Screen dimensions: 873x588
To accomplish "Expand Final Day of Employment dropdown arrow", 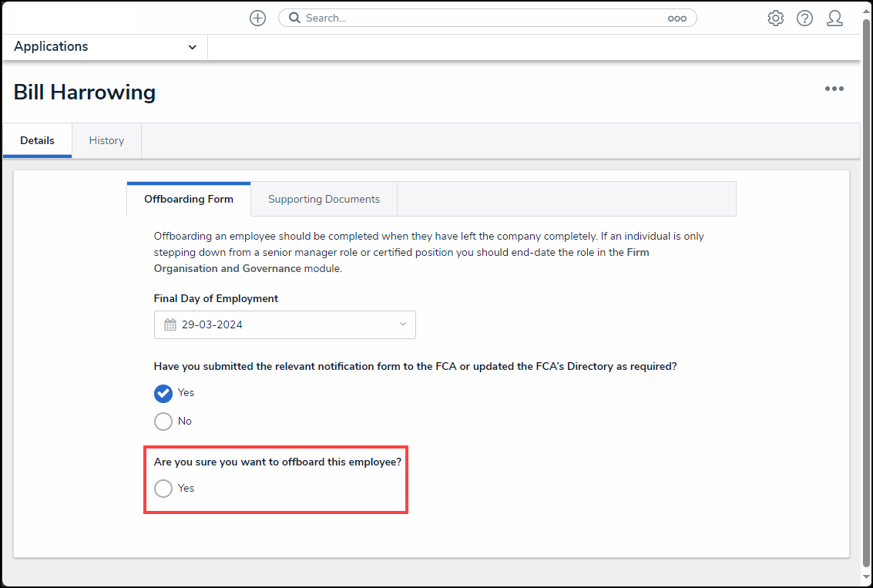I will [402, 324].
